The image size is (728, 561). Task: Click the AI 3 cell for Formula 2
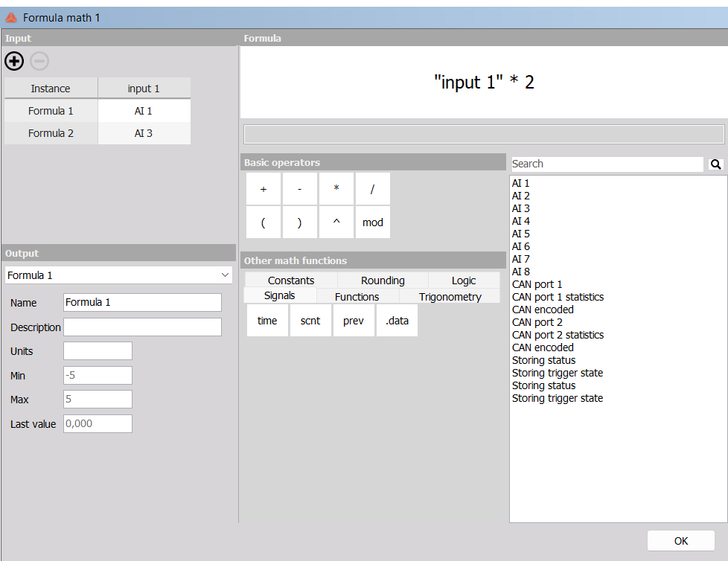(144, 133)
